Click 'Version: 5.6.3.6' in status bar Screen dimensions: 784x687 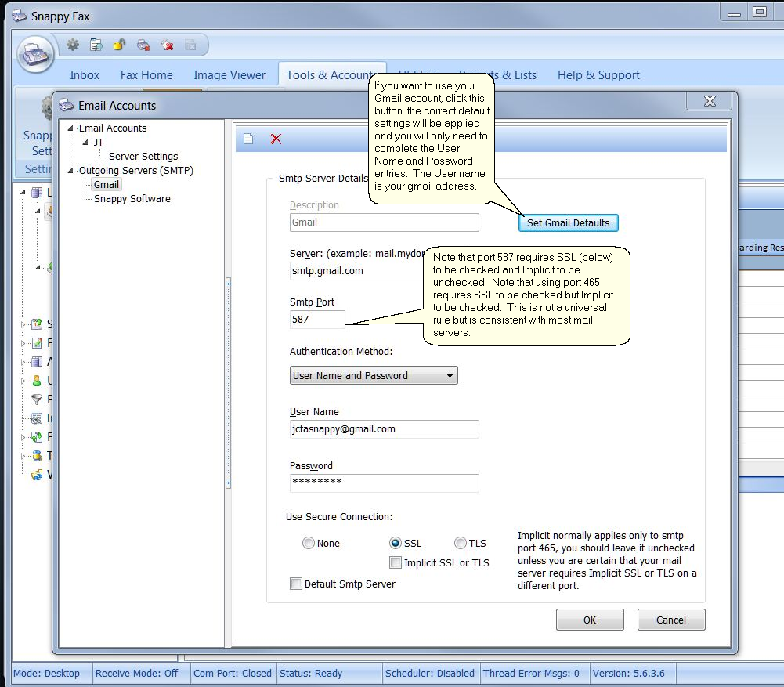[x=628, y=674]
